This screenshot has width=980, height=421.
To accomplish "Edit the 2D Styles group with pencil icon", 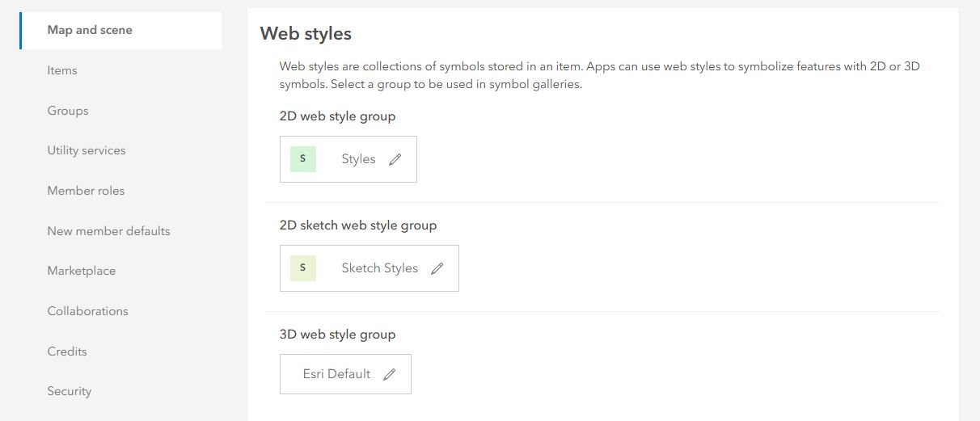I will (395, 160).
